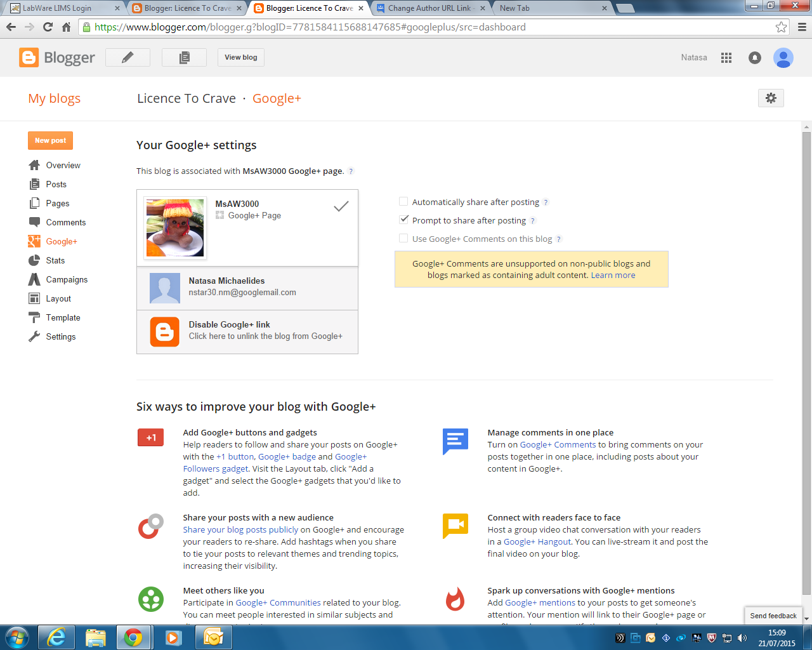Open Comments in the sidebar
Viewport: 812px width, 650px height.
(65, 222)
